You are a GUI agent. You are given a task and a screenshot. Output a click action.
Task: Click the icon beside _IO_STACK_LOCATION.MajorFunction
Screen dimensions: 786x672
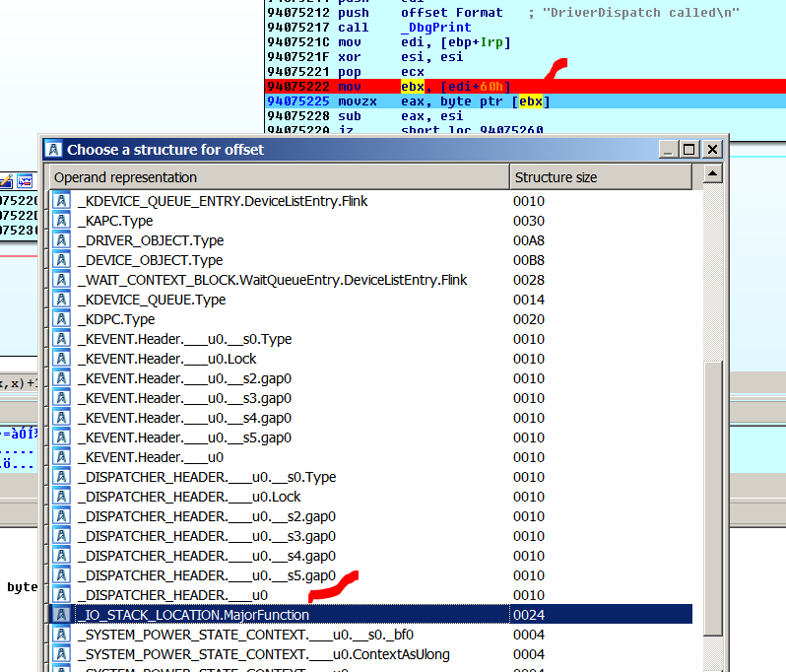click(61, 615)
